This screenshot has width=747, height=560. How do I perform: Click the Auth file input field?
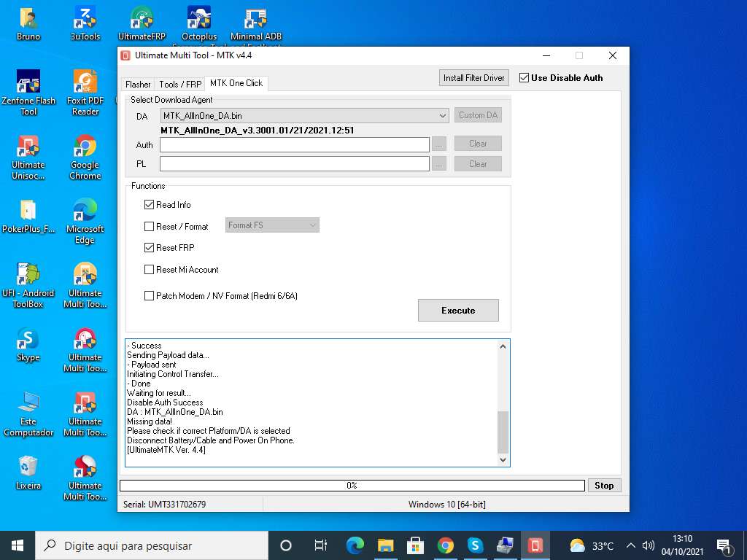click(295, 145)
